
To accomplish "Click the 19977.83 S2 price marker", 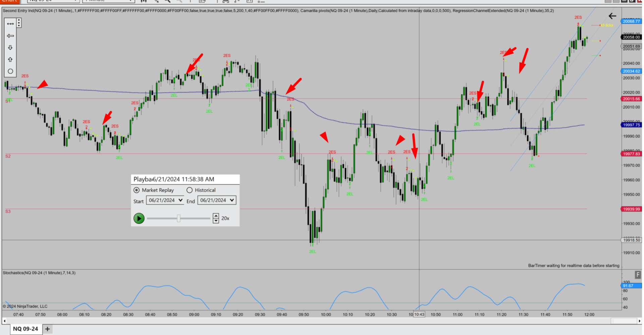I will point(631,154).
